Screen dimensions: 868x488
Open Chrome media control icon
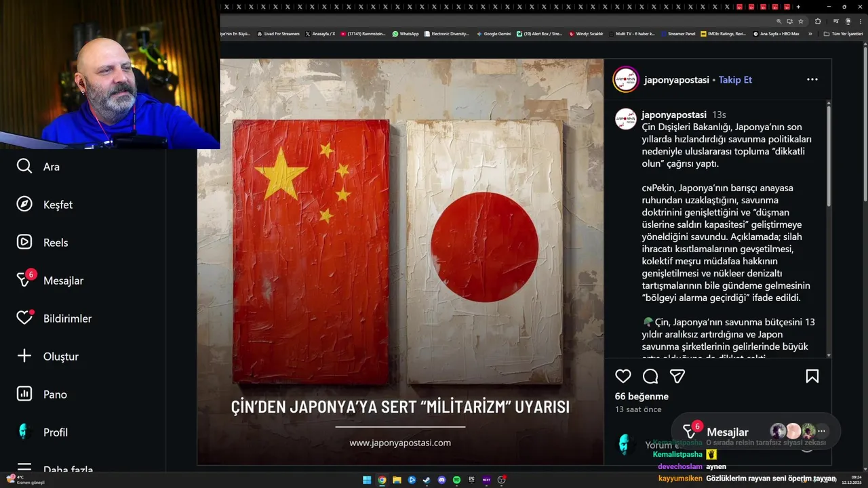pyautogui.click(x=836, y=21)
